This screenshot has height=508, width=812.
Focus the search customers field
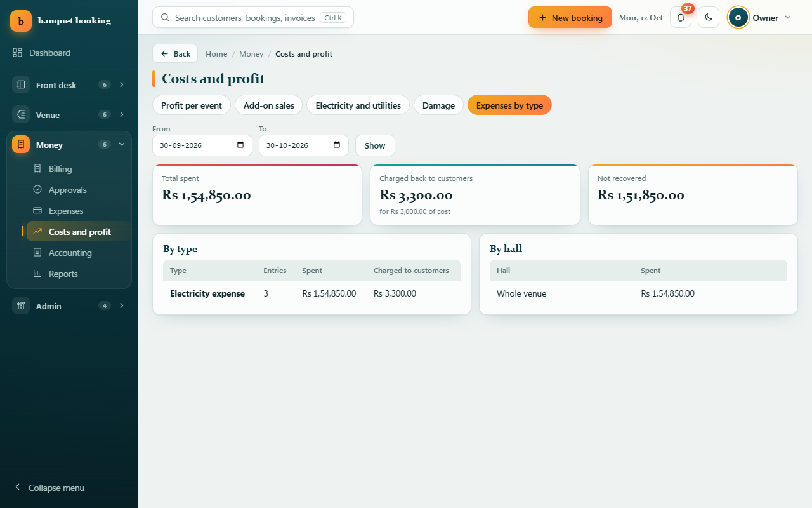(253, 18)
